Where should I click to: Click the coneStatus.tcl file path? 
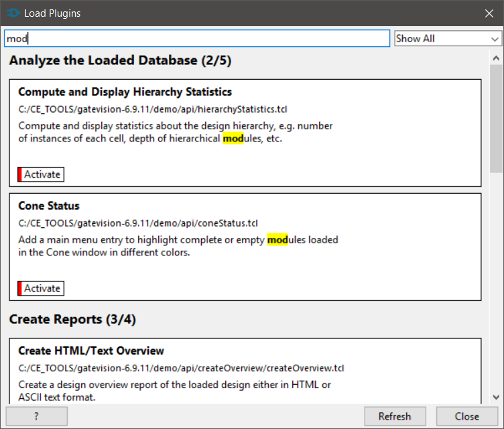(x=138, y=223)
